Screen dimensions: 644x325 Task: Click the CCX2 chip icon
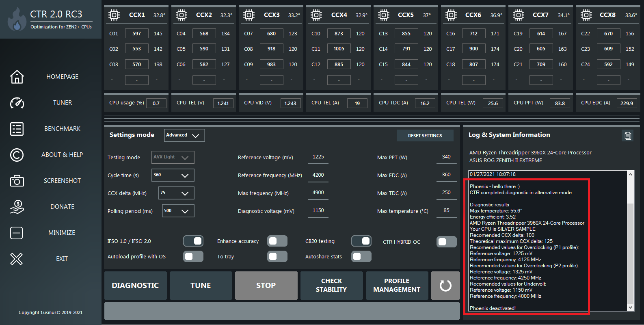point(182,15)
